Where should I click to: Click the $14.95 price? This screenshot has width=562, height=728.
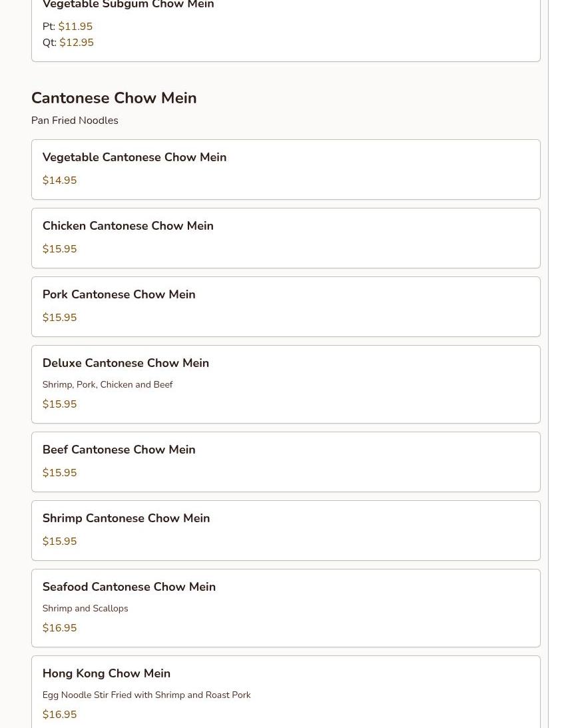(59, 181)
